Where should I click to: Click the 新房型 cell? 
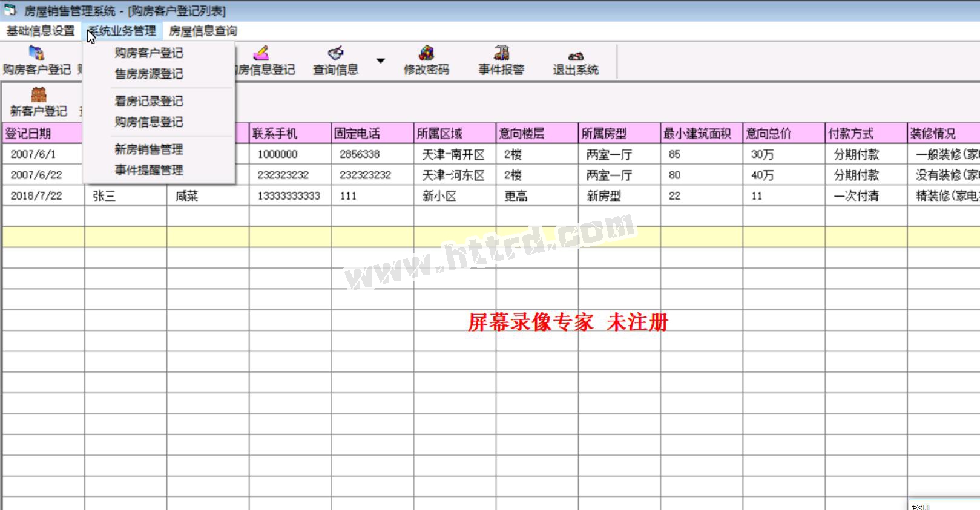point(619,195)
